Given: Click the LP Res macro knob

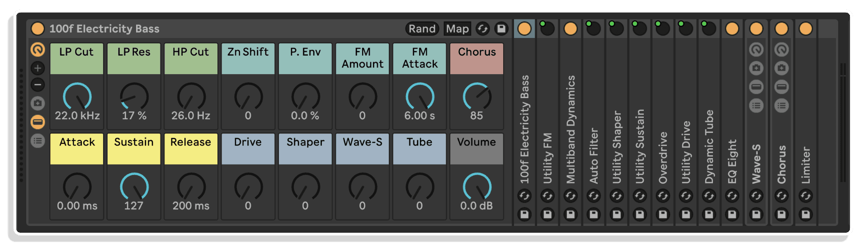Looking at the screenshot, I should click(134, 97).
